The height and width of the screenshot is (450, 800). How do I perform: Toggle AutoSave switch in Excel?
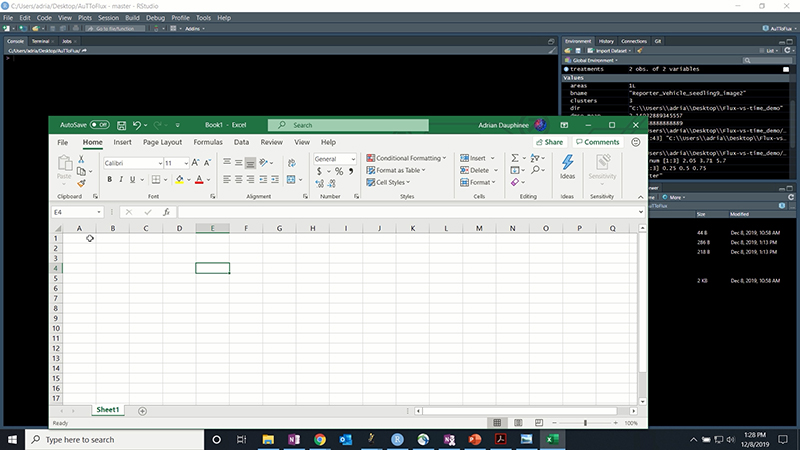(x=99, y=125)
